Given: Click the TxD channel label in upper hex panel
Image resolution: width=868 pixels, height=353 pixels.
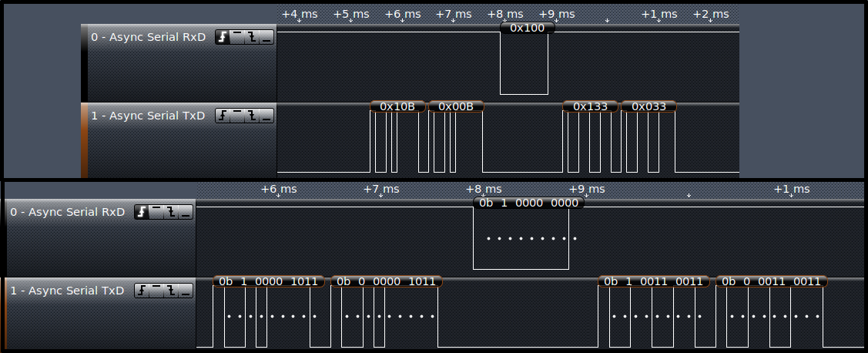Looking at the screenshot, I should tap(148, 116).
